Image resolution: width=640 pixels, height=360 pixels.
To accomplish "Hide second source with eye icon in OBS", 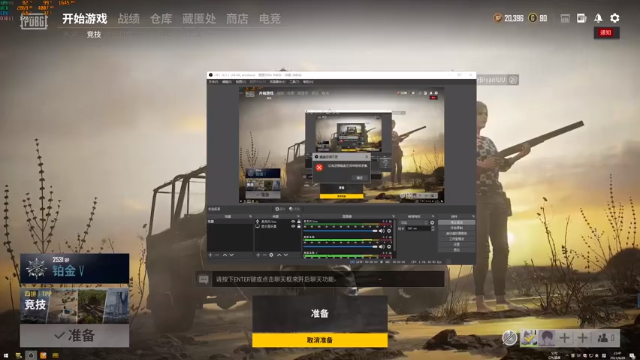I will tap(293, 226).
